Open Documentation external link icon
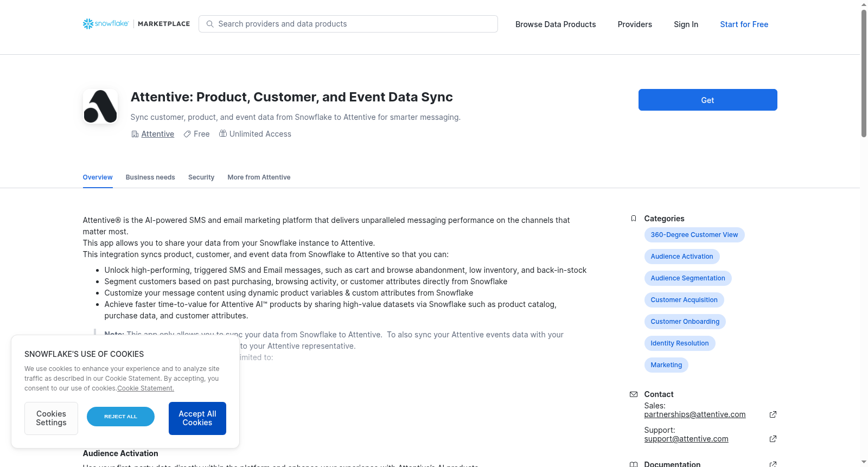This screenshot has width=868, height=467. pos(773,464)
